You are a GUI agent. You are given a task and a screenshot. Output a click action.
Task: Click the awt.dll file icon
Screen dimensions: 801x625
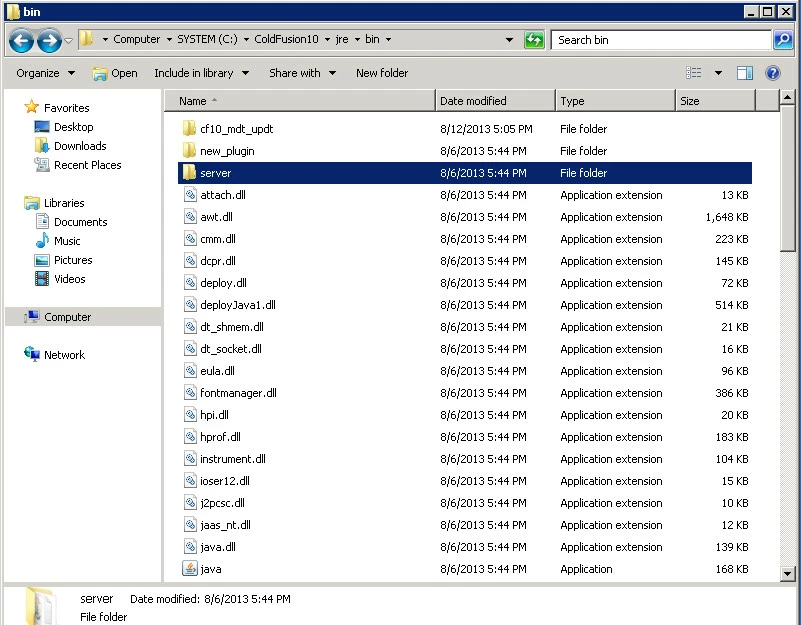[190, 217]
